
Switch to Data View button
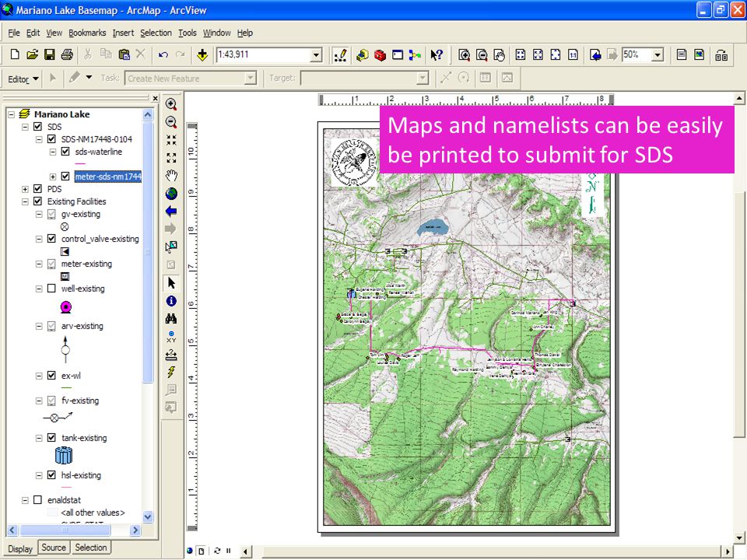point(190,551)
